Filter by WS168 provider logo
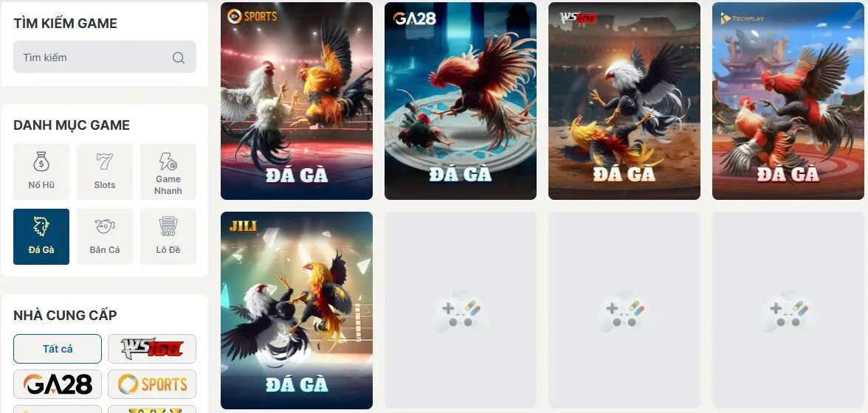Viewport: 868px width, 413px height. (152, 349)
